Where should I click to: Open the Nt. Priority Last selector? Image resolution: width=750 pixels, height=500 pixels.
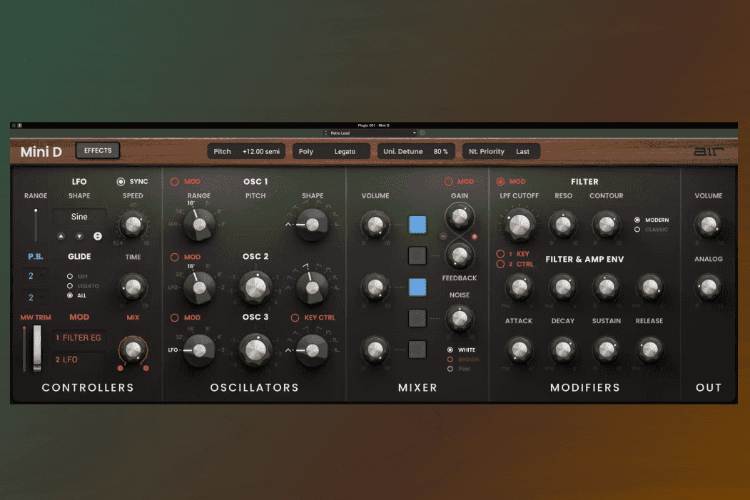501,152
